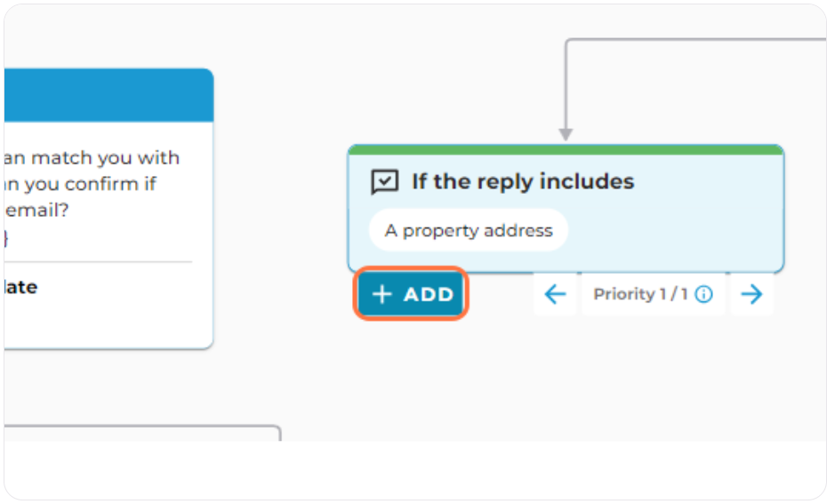Open the priority info circle icon

click(703, 293)
